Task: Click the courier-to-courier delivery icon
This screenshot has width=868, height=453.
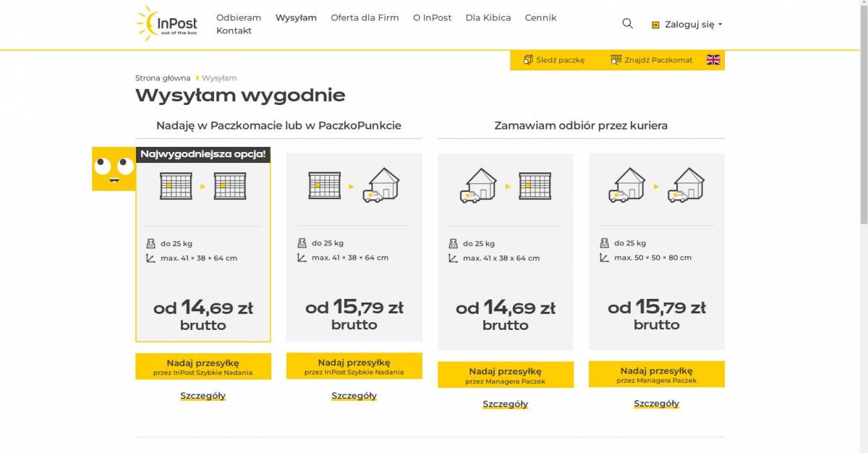Action: tap(657, 185)
